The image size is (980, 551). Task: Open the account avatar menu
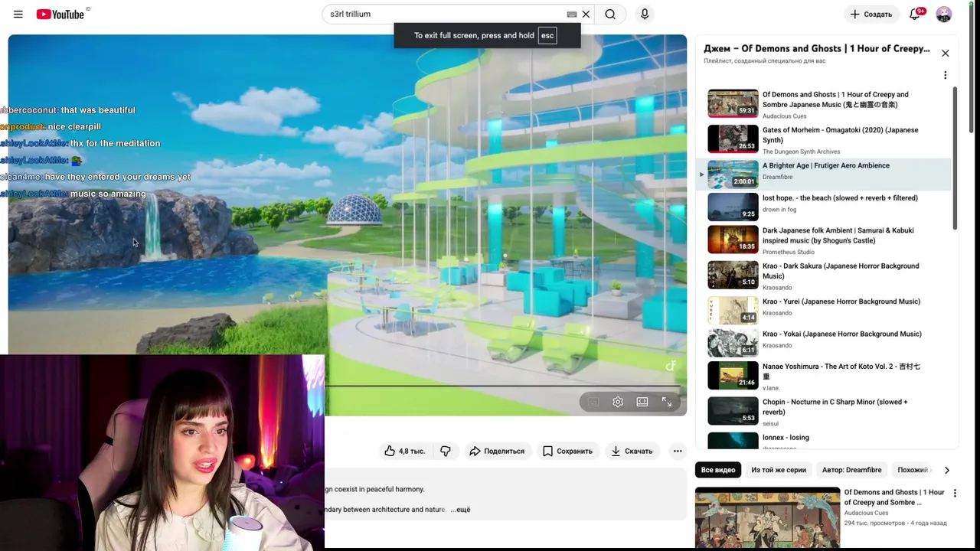coord(944,14)
